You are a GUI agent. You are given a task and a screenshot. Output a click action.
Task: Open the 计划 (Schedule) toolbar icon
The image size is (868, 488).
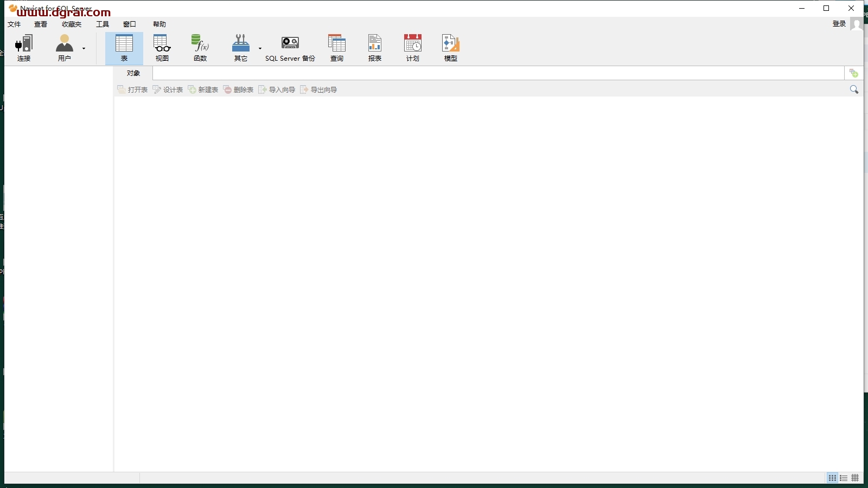(413, 48)
